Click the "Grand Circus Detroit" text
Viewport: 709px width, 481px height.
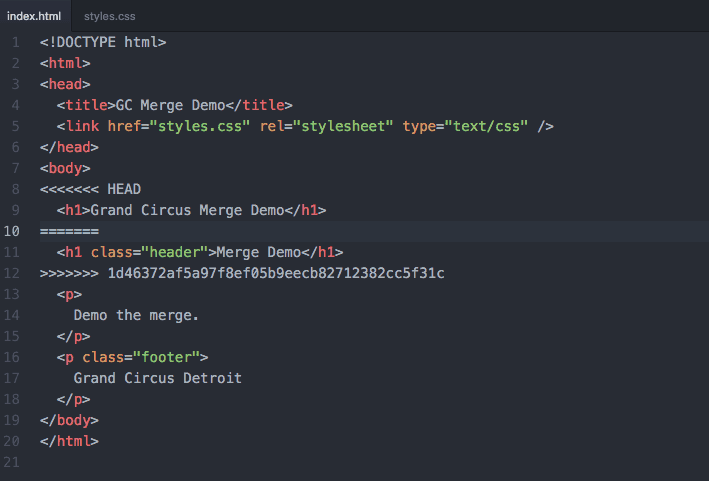[x=157, y=378]
